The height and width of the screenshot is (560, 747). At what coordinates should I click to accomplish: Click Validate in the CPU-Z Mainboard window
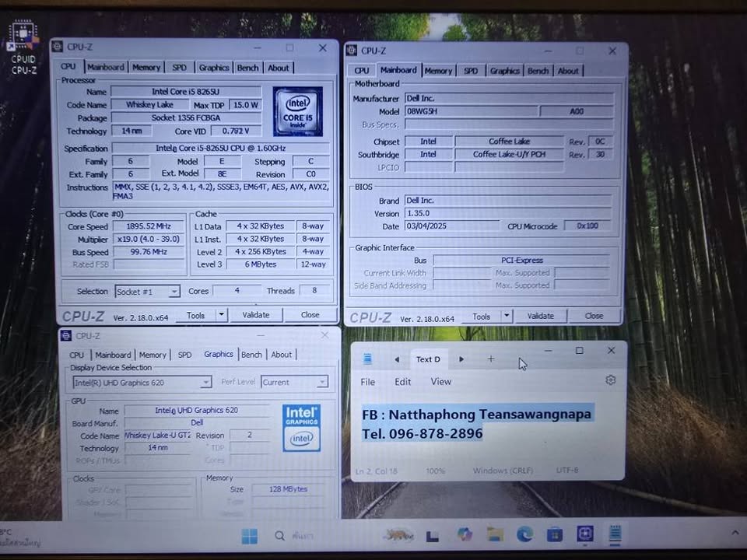[x=540, y=317]
